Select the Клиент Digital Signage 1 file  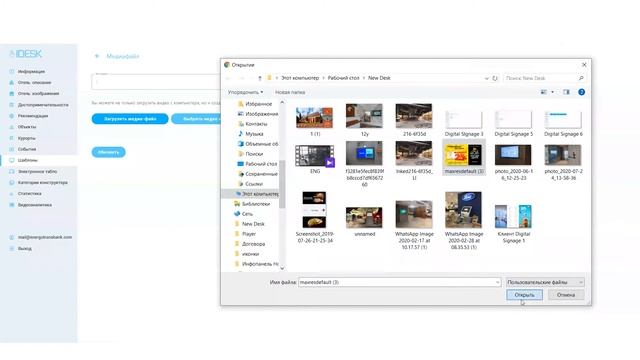tap(513, 223)
